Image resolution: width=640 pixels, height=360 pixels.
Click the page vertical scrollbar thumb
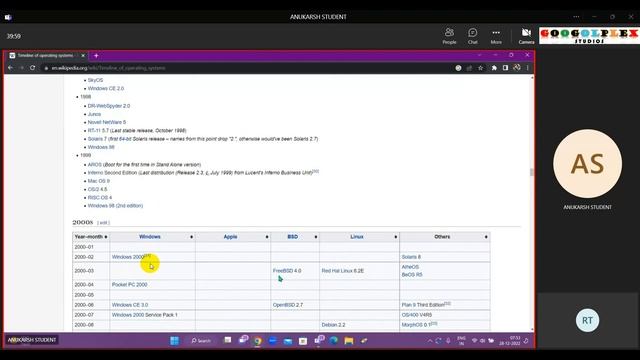click(531, 172)
